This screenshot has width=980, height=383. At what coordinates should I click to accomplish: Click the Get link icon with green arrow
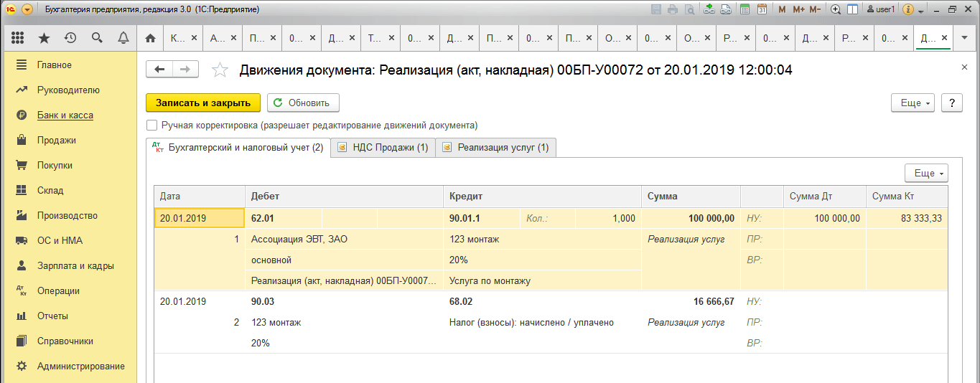pyautogui.click(x=709, y=9)
